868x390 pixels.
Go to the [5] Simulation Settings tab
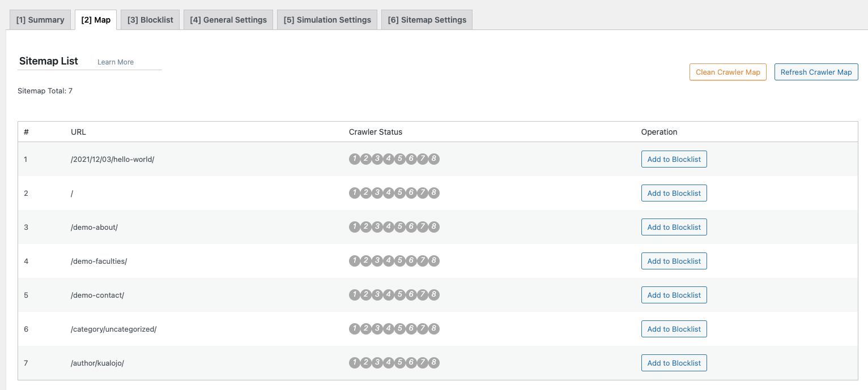[x=327, y=20]
